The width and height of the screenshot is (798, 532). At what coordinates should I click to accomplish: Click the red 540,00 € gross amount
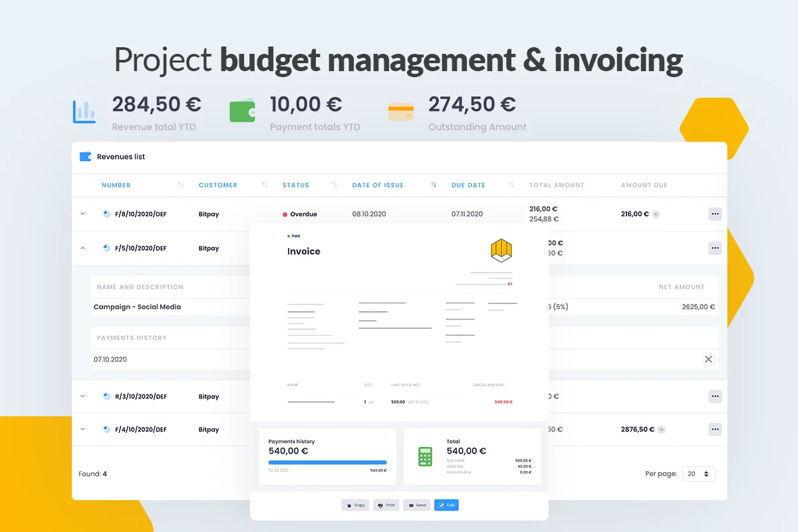[503, 402]
